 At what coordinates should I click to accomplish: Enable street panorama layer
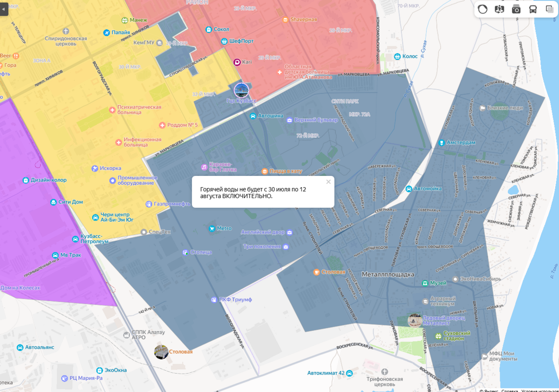[499, 9]
